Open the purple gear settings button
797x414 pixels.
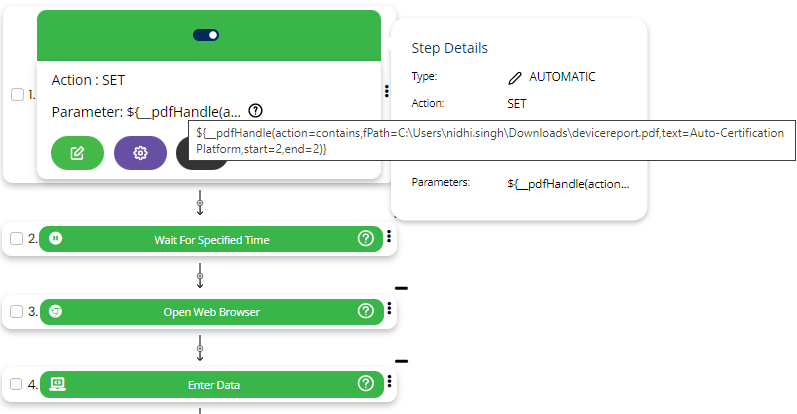click(140, 153)
